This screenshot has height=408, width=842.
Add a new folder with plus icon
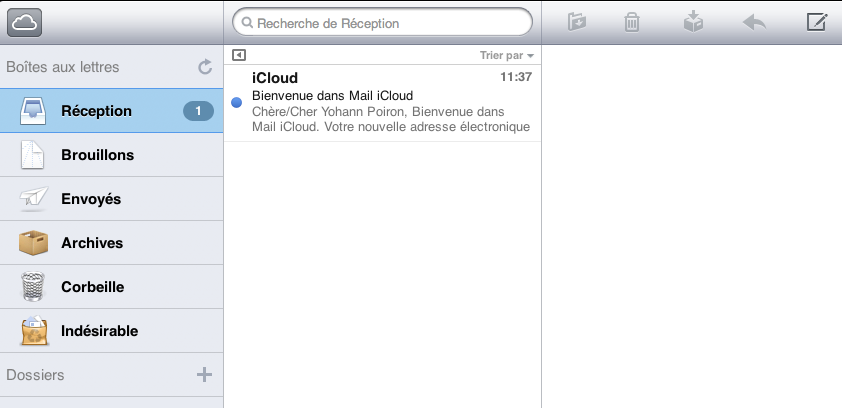(204, 375)
